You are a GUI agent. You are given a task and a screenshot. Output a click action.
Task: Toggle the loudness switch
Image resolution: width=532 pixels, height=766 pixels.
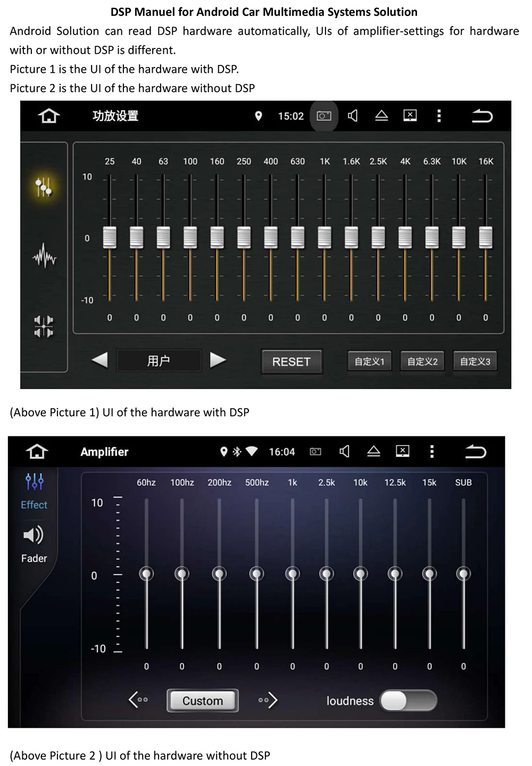point(409,701)
